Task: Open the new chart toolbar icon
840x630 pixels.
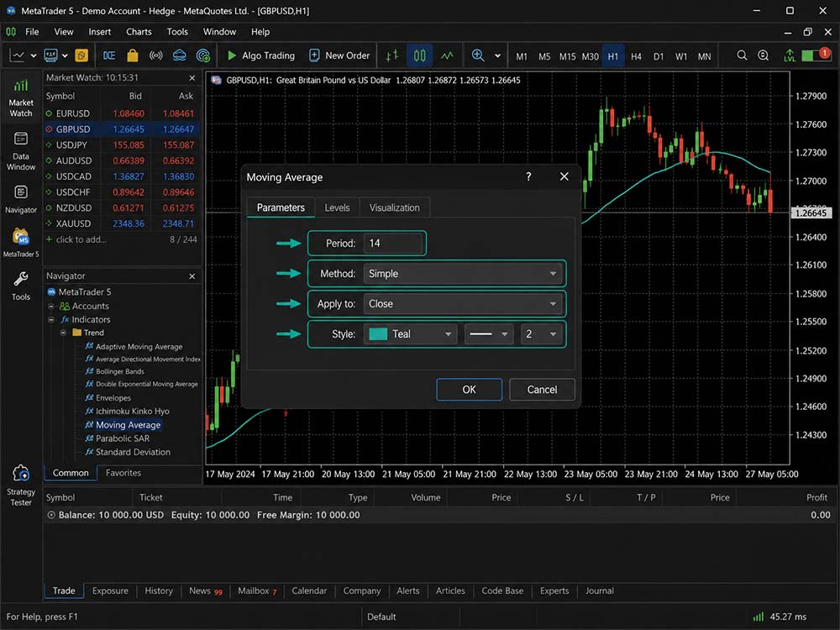Action: click(x=17, y=55)
